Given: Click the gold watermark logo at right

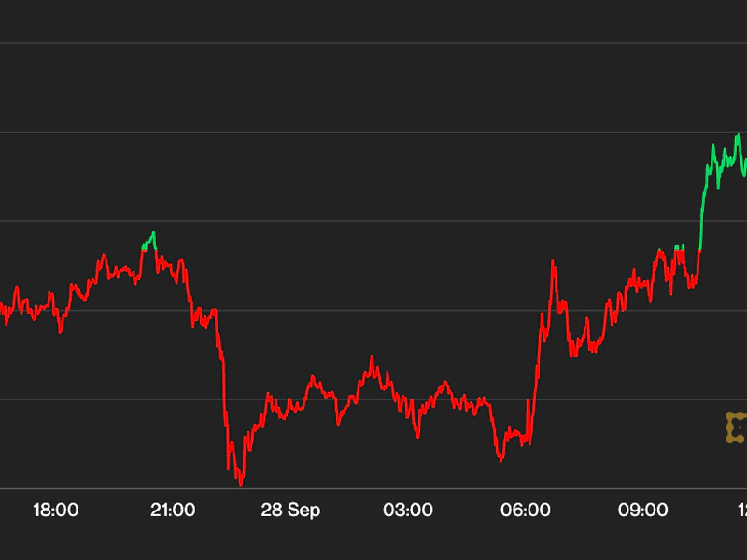Looking at the screenshot, I should 736,427.
